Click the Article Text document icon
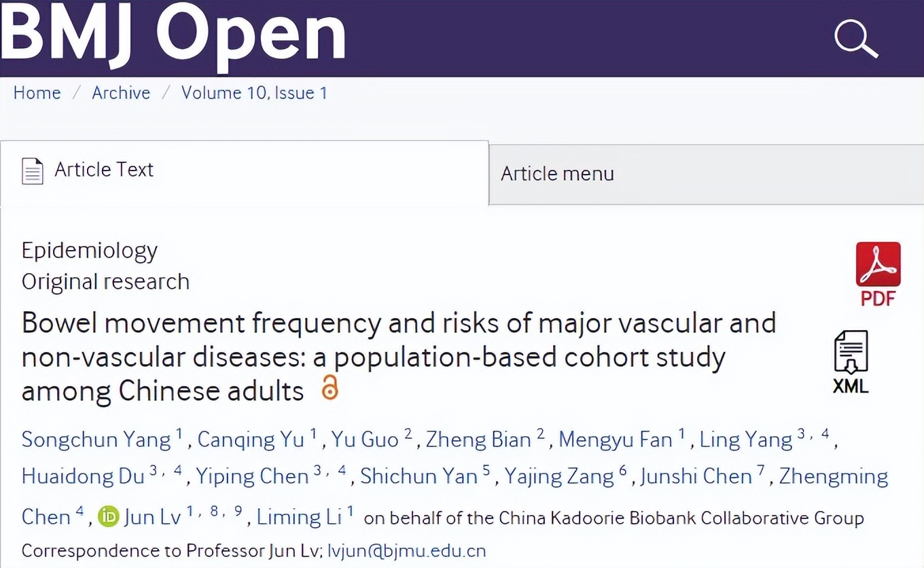Viewport: 924px width, 568px height. tap(33, 171)
